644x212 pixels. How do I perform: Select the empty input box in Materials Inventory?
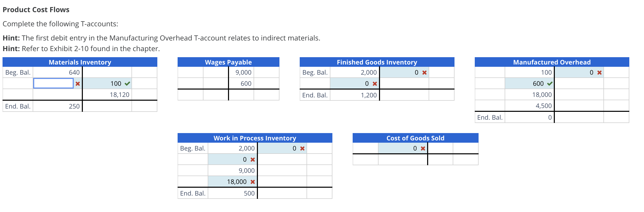[53, 83]
